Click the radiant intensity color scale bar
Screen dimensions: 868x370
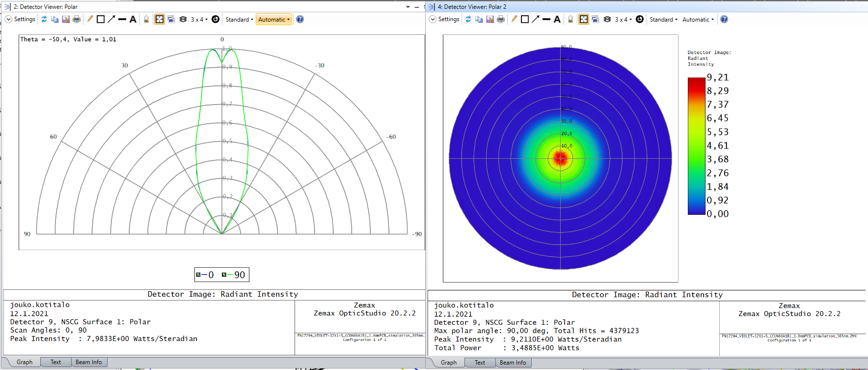click(x=696, y=146)
